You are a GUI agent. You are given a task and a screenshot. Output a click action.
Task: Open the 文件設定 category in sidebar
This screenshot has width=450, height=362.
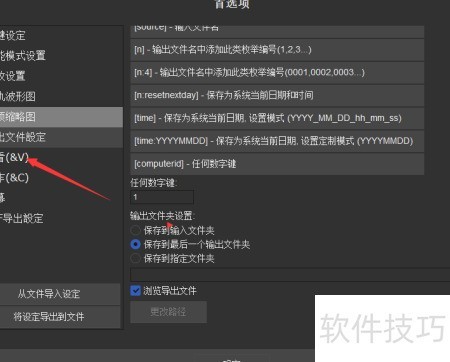pos(61,137)
